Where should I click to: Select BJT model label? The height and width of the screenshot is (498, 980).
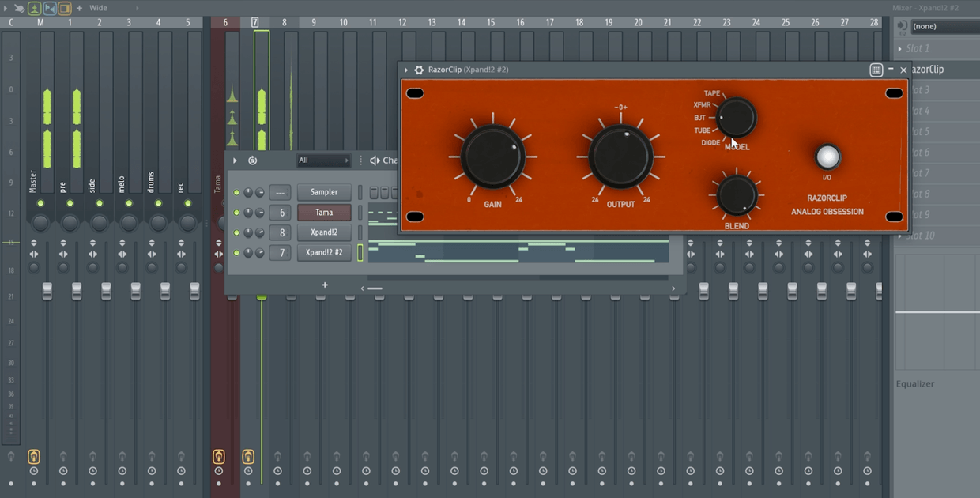pyautogui.click(x=699, y=118)
